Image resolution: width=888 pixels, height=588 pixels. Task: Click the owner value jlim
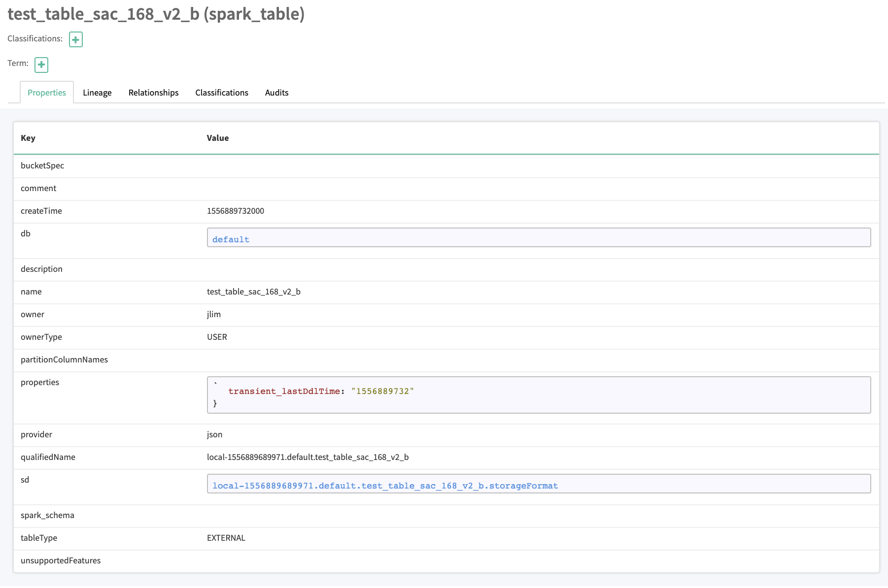coord(213,314)
